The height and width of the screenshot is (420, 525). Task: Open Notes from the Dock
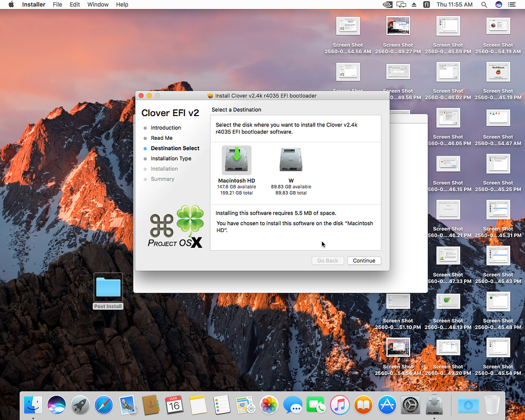tap(198, 405)
